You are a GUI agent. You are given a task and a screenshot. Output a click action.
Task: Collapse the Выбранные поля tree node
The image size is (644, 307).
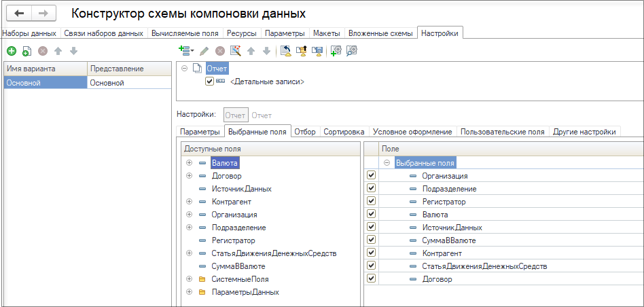point(387,163)
